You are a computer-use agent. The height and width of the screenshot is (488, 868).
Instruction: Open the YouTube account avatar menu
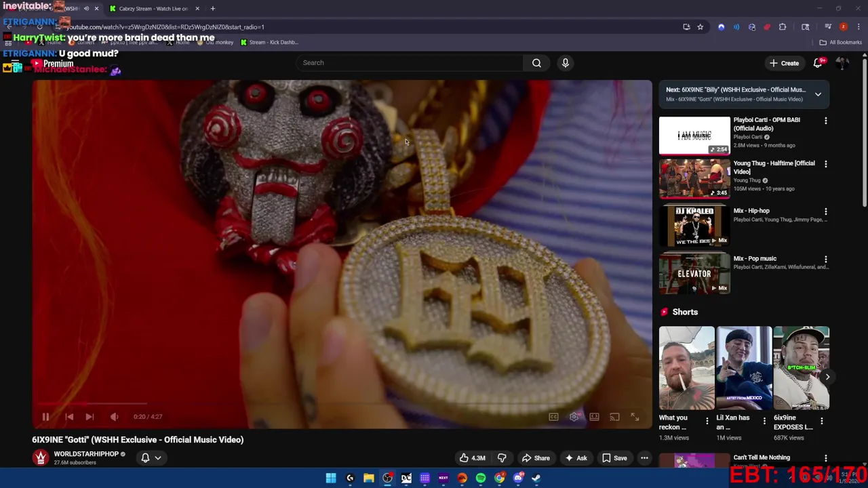pyautogui.click(x=842, y=63)
